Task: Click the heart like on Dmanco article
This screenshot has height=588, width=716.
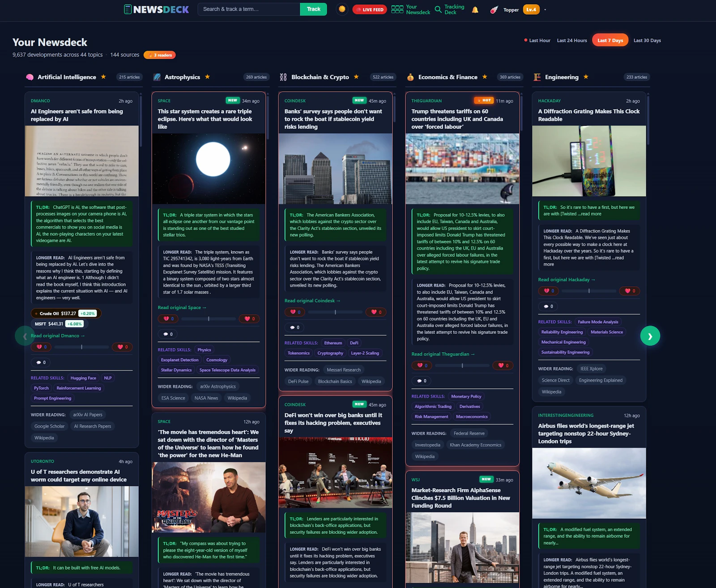Action: click(x=122, y=347)
